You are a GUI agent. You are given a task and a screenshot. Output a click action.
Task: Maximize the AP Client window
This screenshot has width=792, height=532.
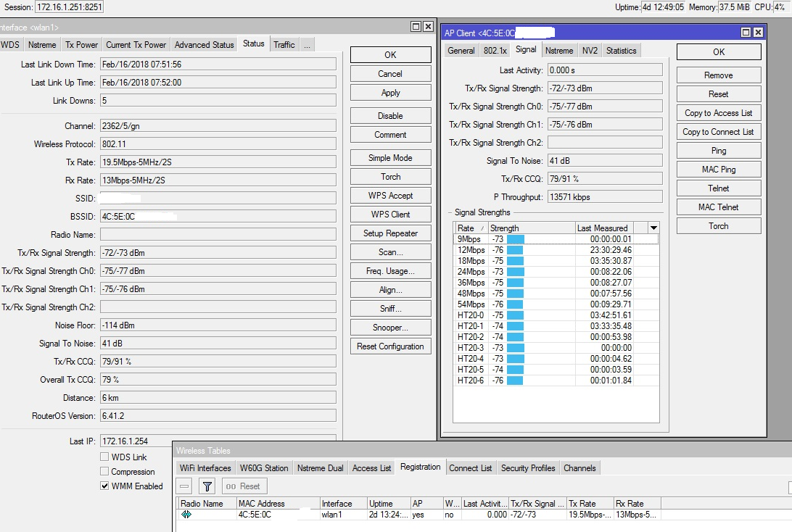pyautogui.click(x=746, y=33)
